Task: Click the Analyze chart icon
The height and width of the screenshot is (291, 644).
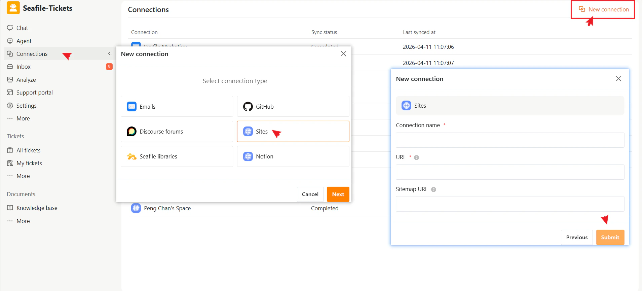Action: tap(10, 80)
